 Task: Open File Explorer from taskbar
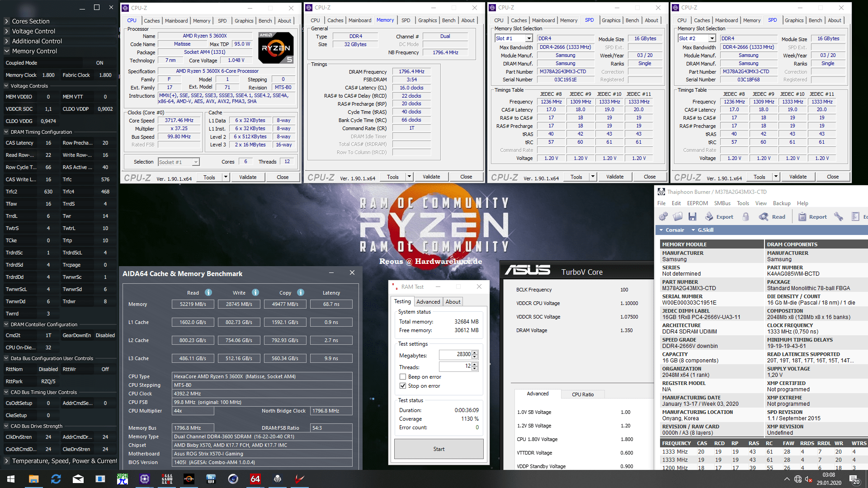pos(33,479)
